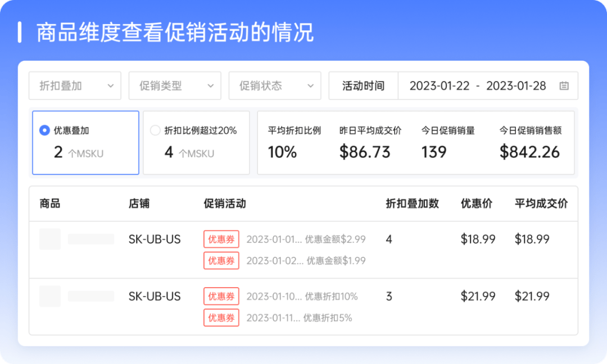607x364 pixels.
Task: Open the 促销状态 dropdown menu
Action: tap(275, 86)
